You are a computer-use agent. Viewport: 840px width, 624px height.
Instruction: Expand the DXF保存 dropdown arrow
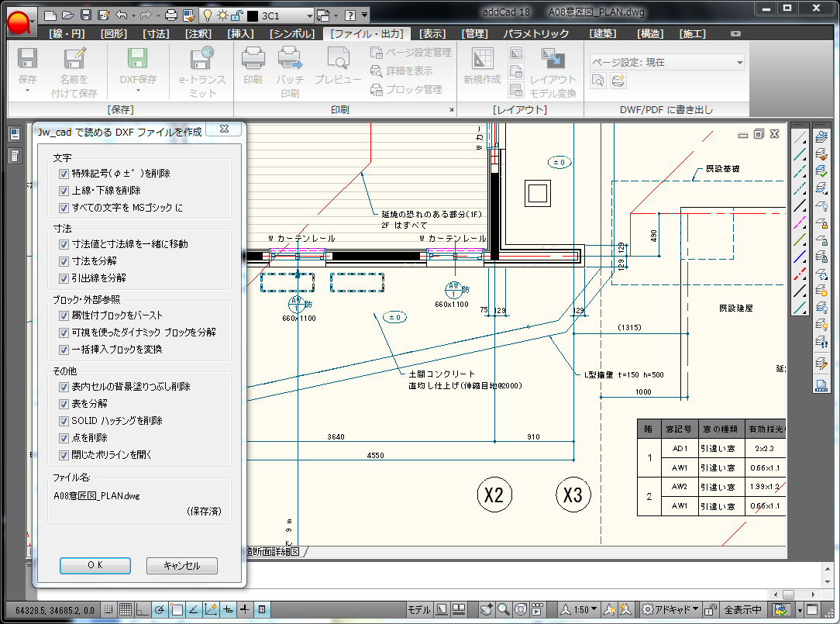138,91
